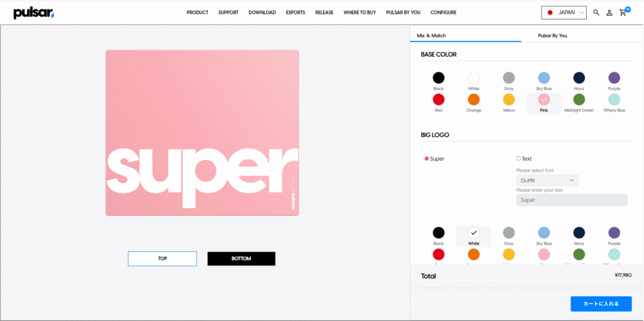Select the Text logo radio button
The image size is (644, 321).
point(518,159)
